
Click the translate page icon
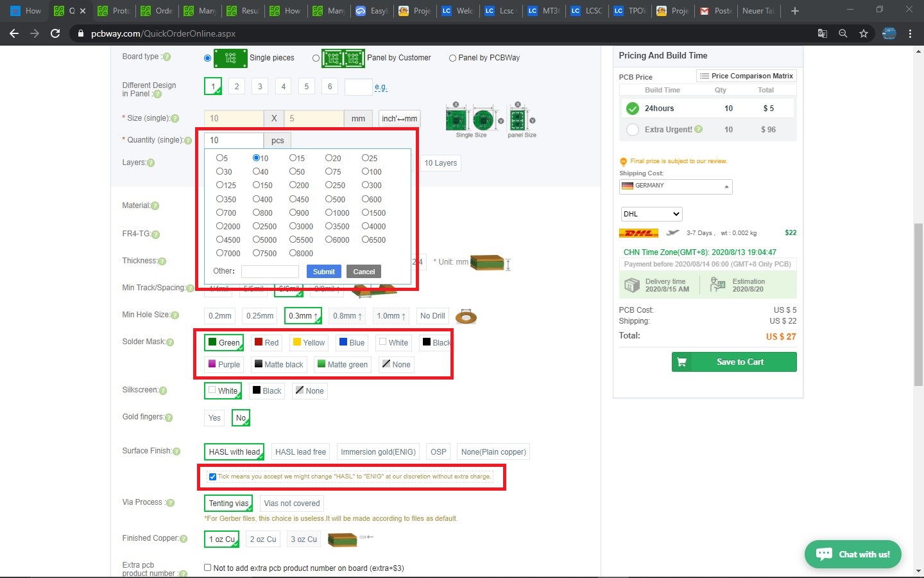click(x=822, y=33)
